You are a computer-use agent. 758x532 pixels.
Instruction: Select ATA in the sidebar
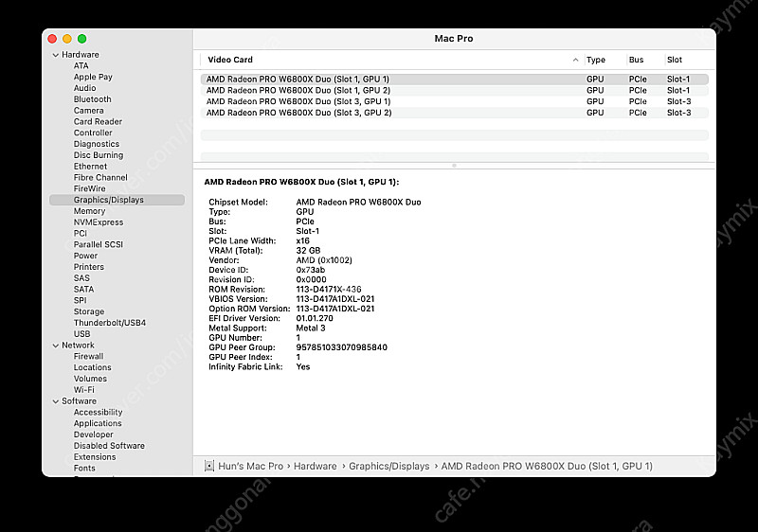point(81,65)
